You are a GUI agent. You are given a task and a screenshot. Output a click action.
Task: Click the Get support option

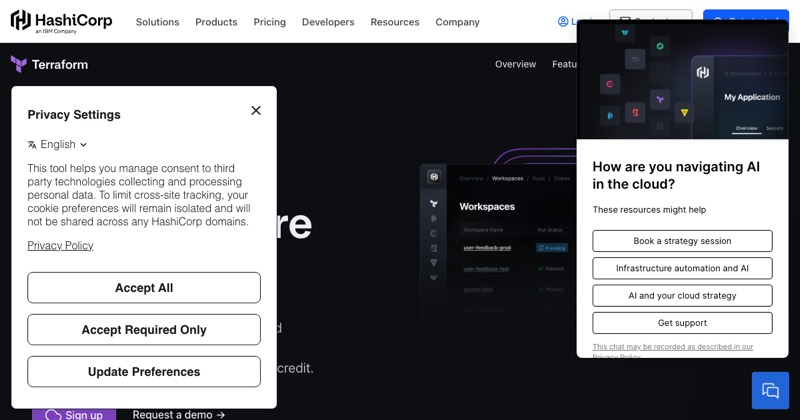coord(682,323)
